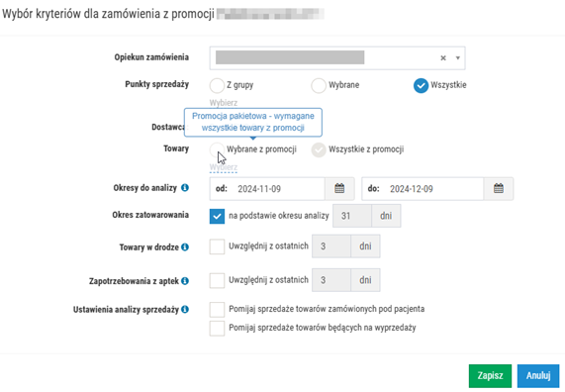
Task: Click the info icon next to Towary w drodze
Action: coord(185,247)
